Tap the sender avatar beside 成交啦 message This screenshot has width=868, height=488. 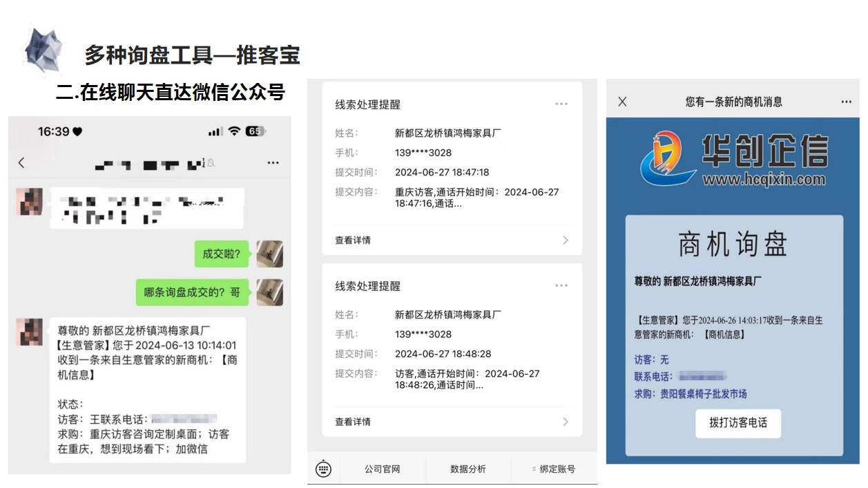(269, 254)
